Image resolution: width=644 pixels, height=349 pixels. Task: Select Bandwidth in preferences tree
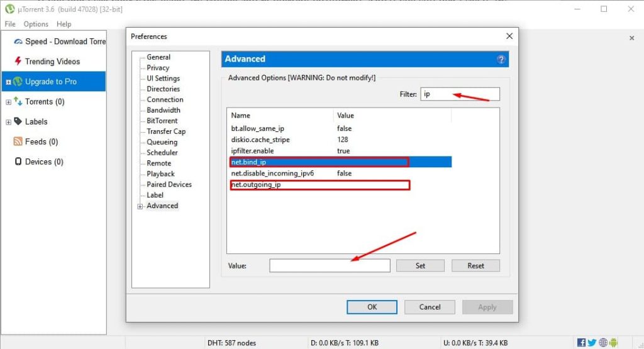point(163,110)
